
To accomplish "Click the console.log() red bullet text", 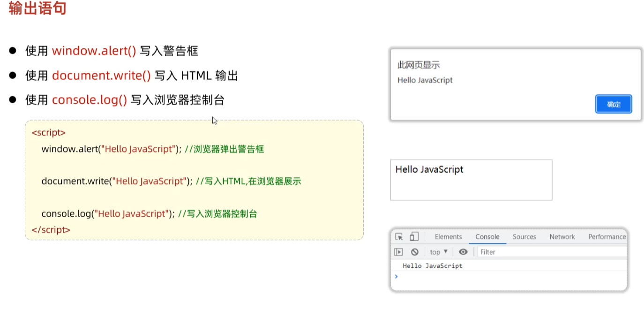I will coord(90,99).
